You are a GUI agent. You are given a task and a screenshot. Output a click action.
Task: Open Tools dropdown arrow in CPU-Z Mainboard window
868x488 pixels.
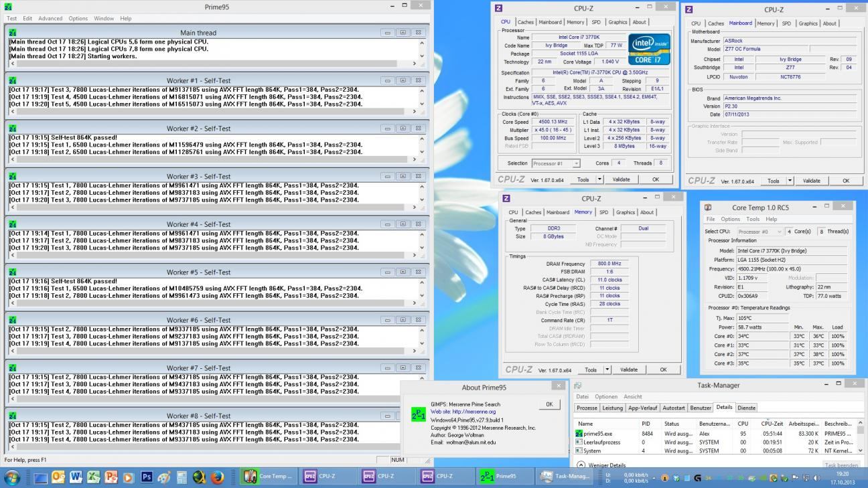coord(790,181)
